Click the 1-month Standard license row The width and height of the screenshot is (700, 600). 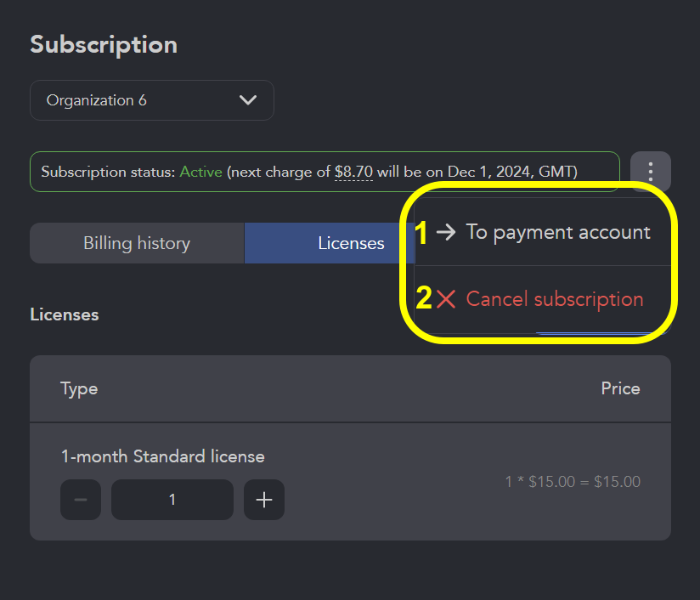tap(163, 456)
